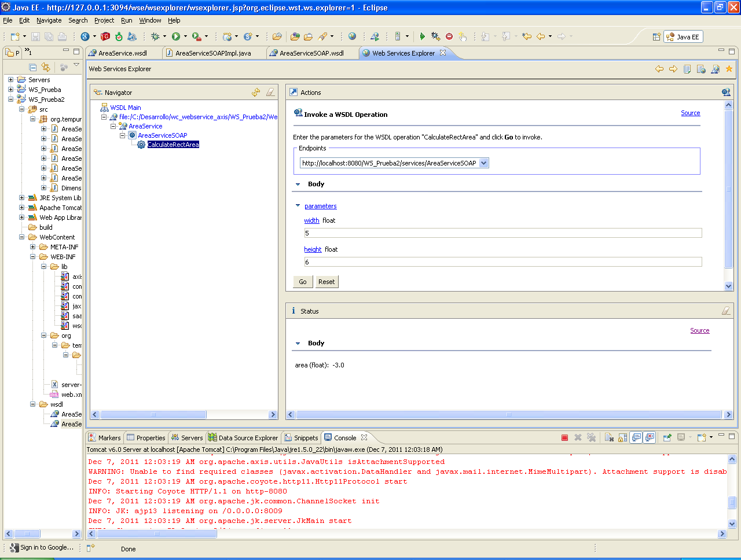
Task: Toggle Link with Editor in Project Explorer
Action: click(46, 67)
